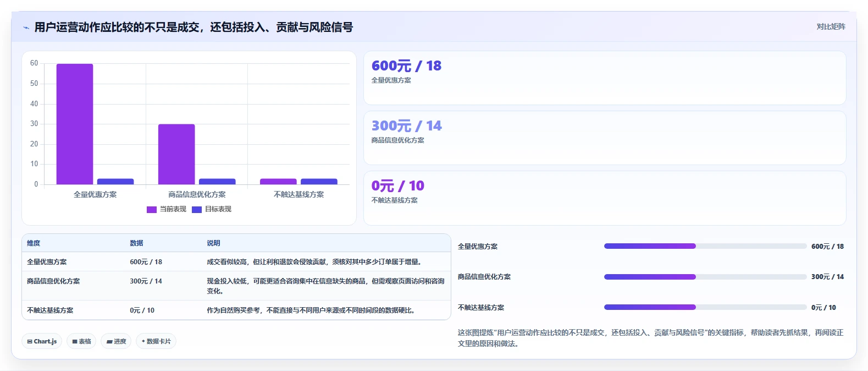Click the description starting 作为自然购买参考
The width and height of the screenshot is (868, 371).
click(x=311, y=310)
